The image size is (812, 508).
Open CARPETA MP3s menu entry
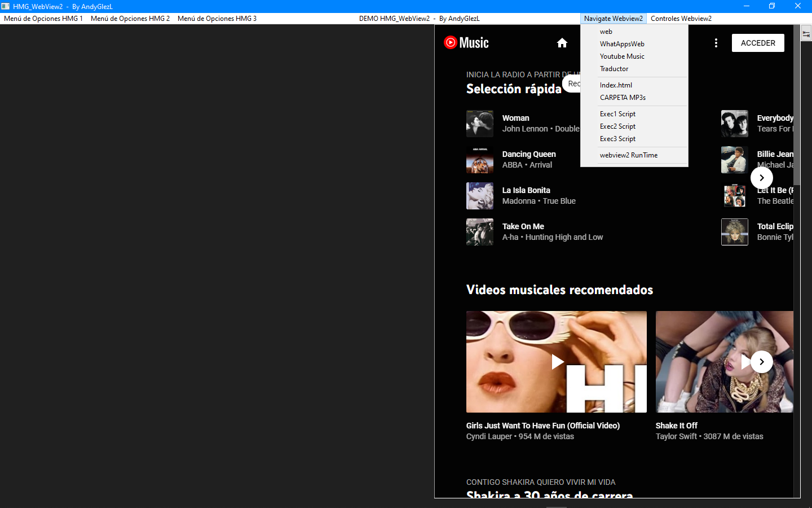(622, 97)
